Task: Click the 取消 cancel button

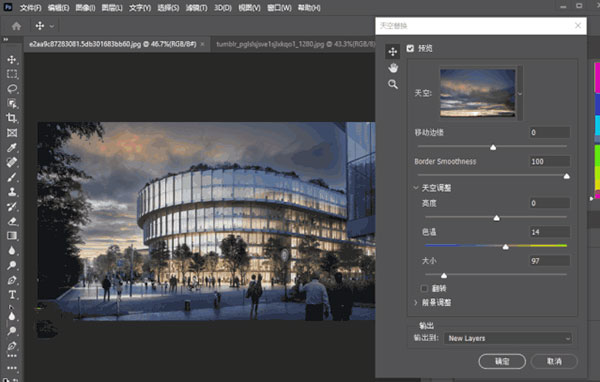Action: coord(554,361)
